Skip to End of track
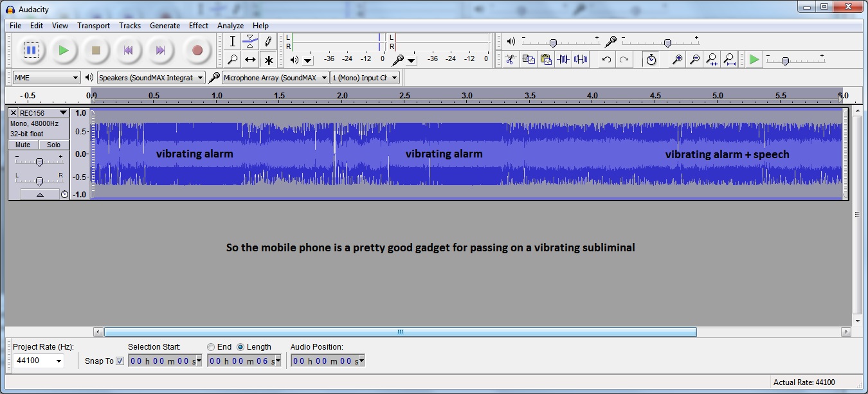The image size is (868, 394). [x=160, y=50]
